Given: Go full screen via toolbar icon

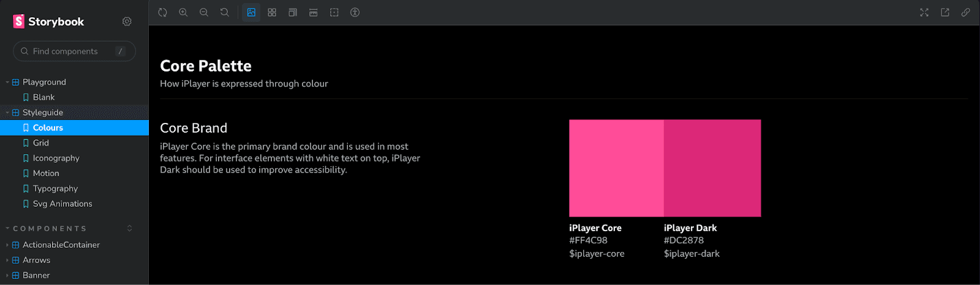Looking at the screenshot, I should [x=924, y=12].
